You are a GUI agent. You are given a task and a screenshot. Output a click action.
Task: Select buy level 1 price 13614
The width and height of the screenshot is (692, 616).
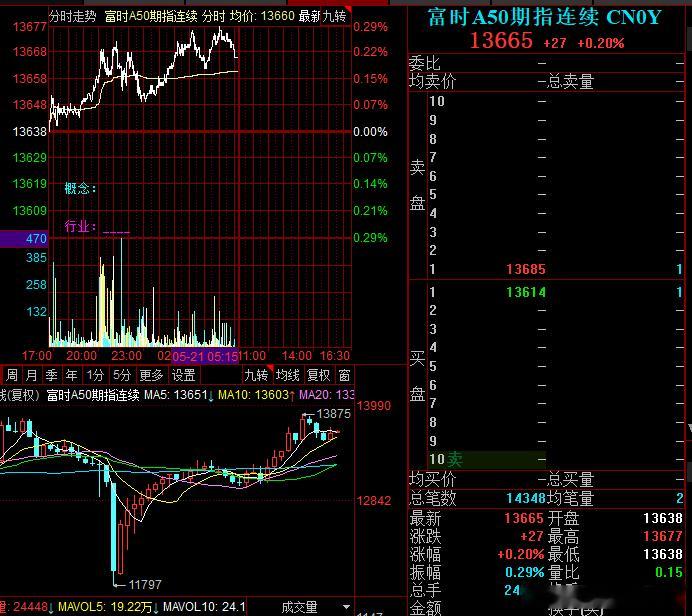526,292
